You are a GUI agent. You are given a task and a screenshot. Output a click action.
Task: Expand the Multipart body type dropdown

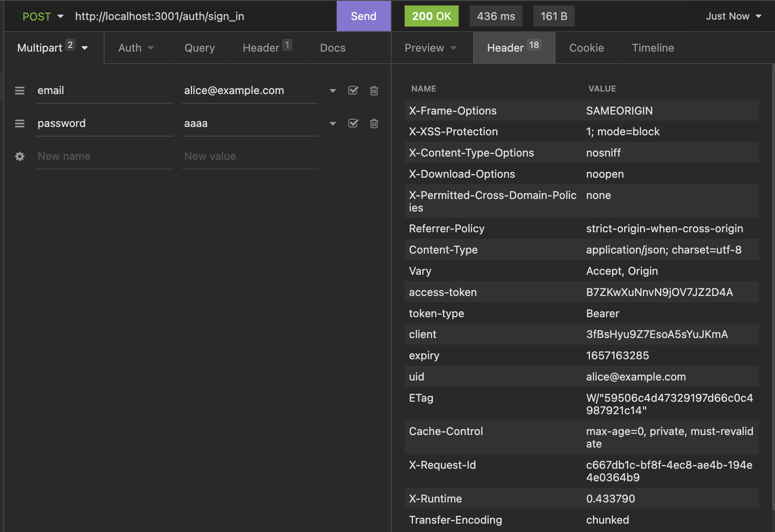(x=52, y=48)
